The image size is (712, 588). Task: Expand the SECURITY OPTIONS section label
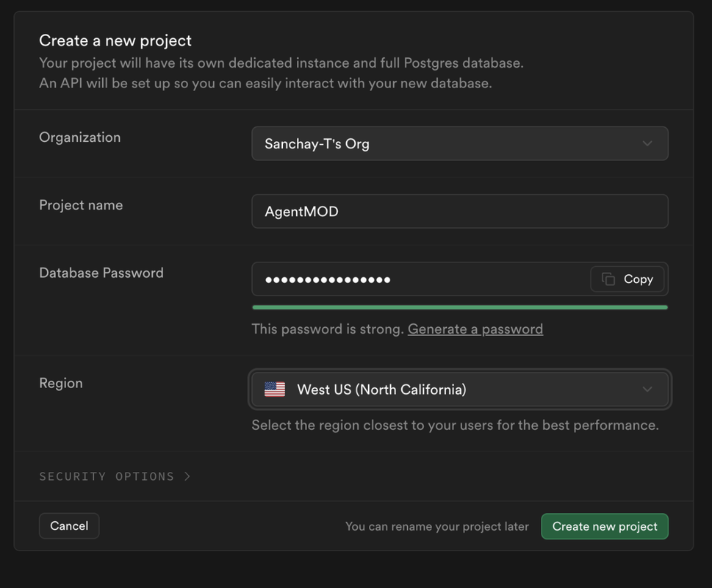pyautogui.click(x=107, y=476)
